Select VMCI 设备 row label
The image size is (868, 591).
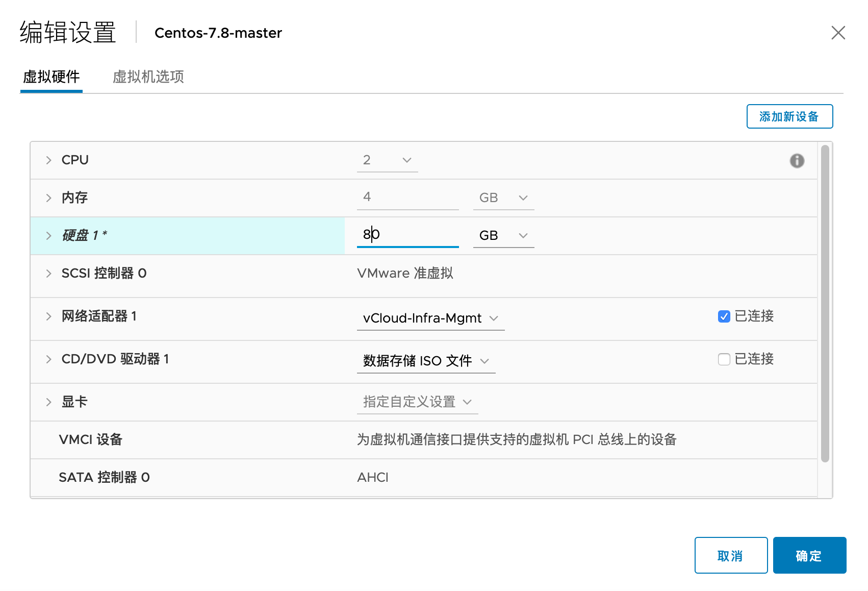click(x=91, y=439)
